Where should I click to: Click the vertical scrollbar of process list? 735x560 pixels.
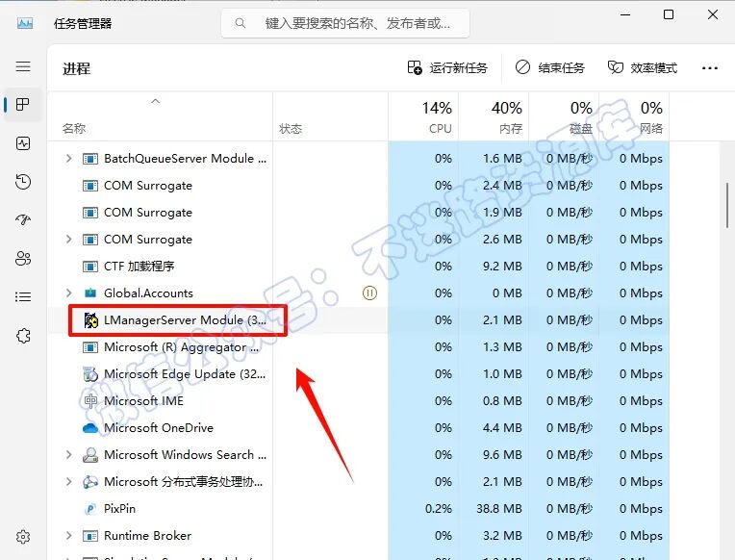[727, 205]
